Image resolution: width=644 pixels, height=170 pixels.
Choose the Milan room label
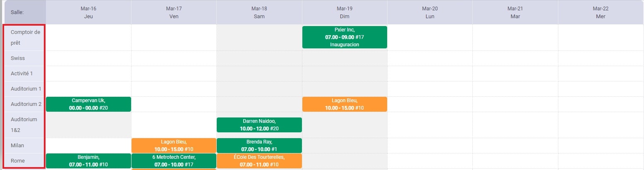(25, 146)
